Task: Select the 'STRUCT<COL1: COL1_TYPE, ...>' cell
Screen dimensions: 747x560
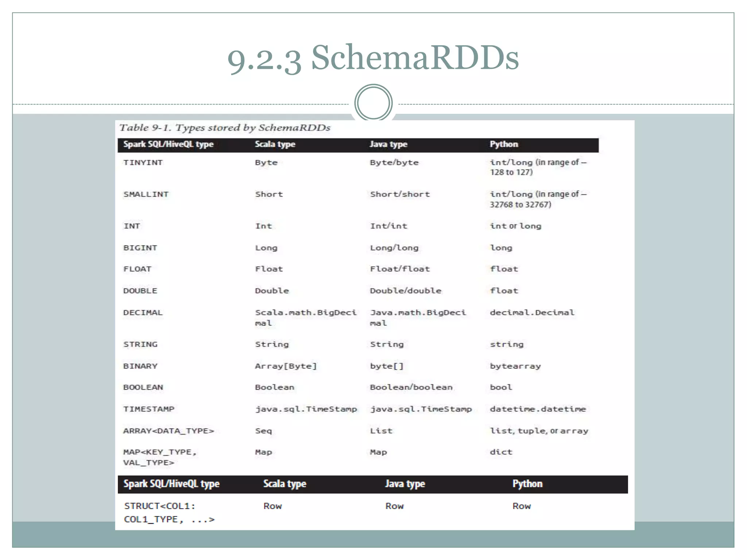Action: click(169, 513)
